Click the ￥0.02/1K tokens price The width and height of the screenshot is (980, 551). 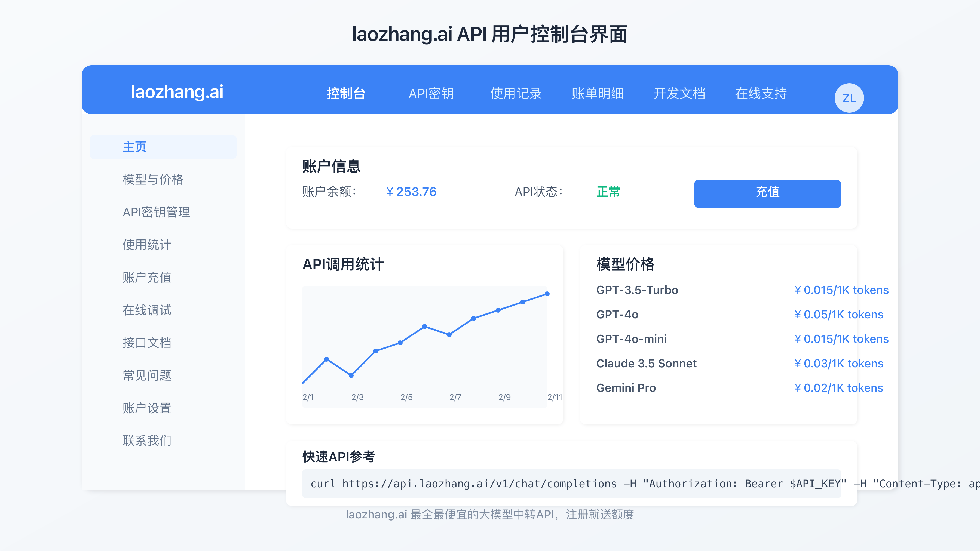[x=838, y=388]
